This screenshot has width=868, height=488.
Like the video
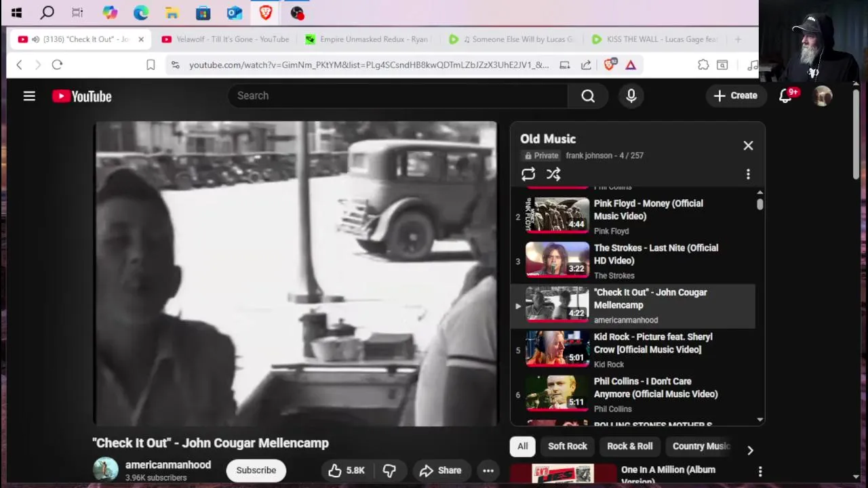coord(347,470)
